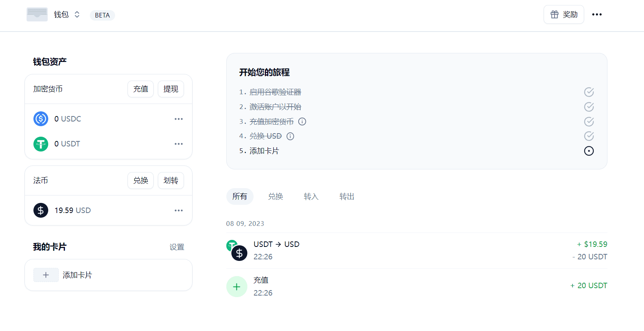The height and width of the screenshot is (331, 644).
Task: Open the three-dot menu beside 19.59 USD
Action: pyautogui.click(x=178, y=210)
